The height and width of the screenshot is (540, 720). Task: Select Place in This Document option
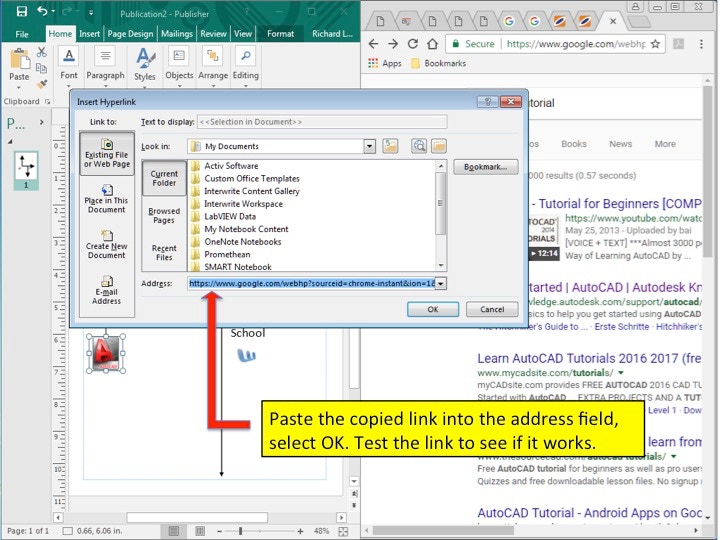click(107, 199)
